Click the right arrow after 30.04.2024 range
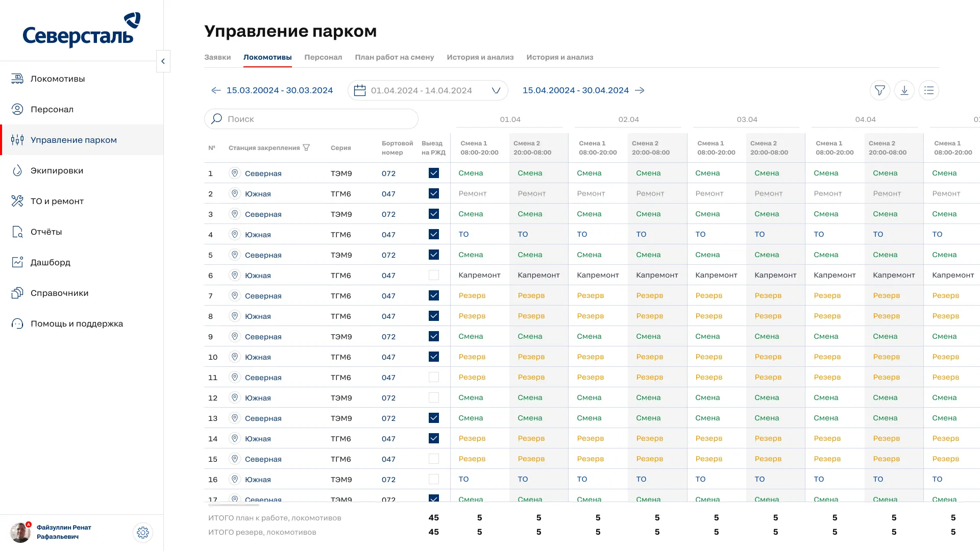 pos(640,90)
